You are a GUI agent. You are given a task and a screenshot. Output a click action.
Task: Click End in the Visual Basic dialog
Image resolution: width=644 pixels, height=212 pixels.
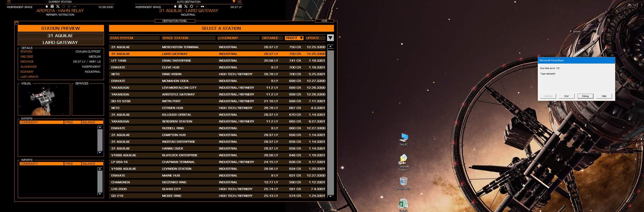click(566, 96)
